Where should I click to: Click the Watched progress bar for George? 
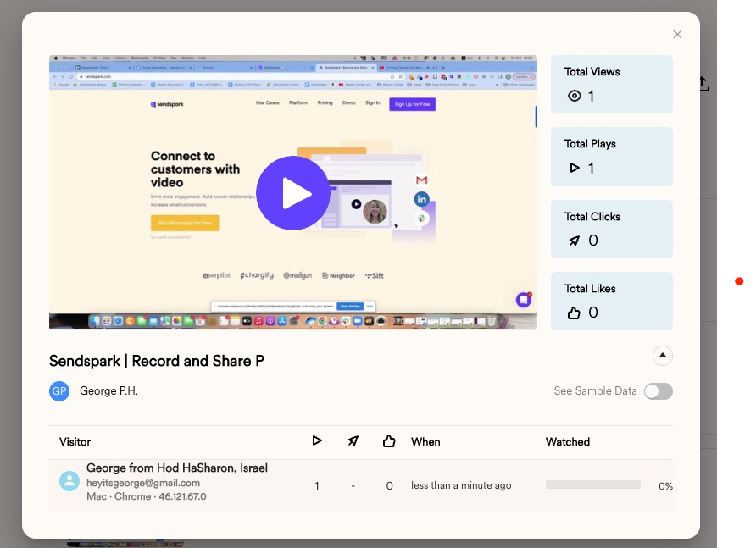point(593,484)
